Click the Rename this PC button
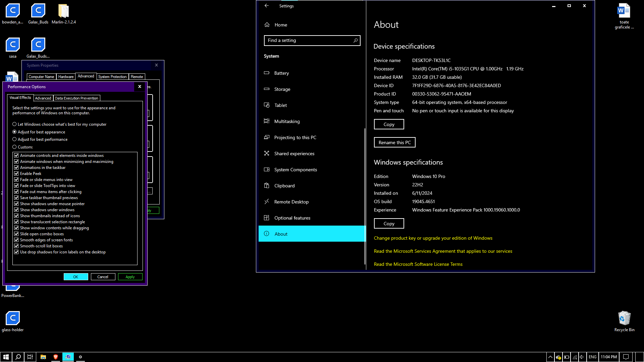644x362 pixels. pyautogui.click(x=394, y=142)
